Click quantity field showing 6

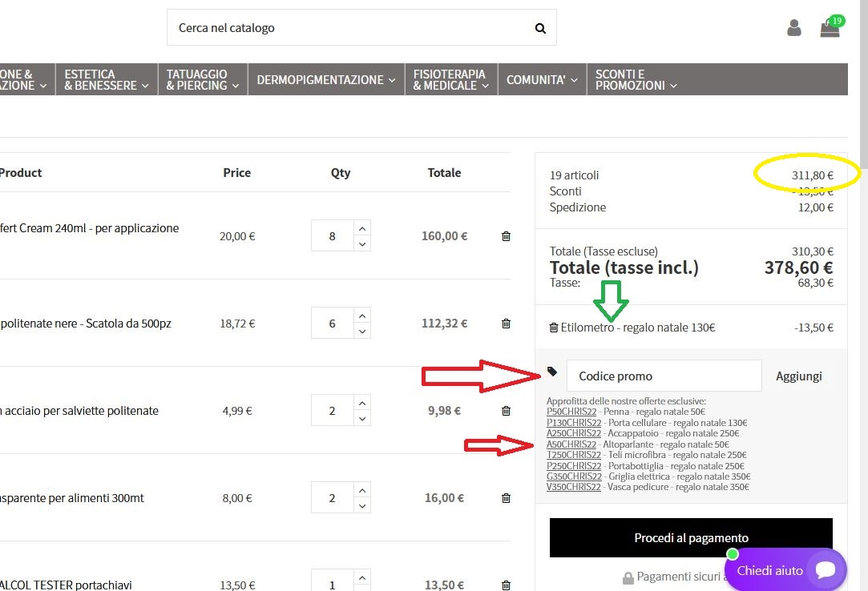pyautogui.click(x=332, y=324)
